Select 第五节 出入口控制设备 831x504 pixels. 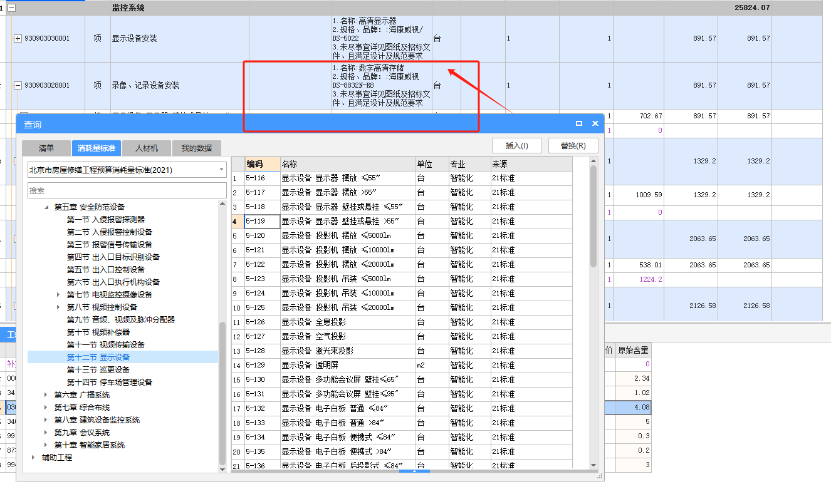tap(106, 270)
